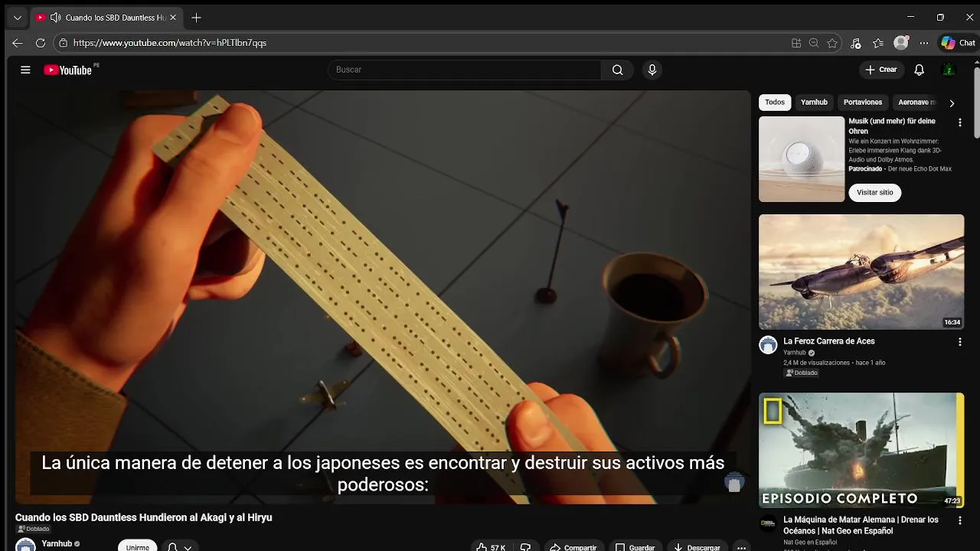
Task: Click the search magnifier button
Action: (x=617, y=70)
